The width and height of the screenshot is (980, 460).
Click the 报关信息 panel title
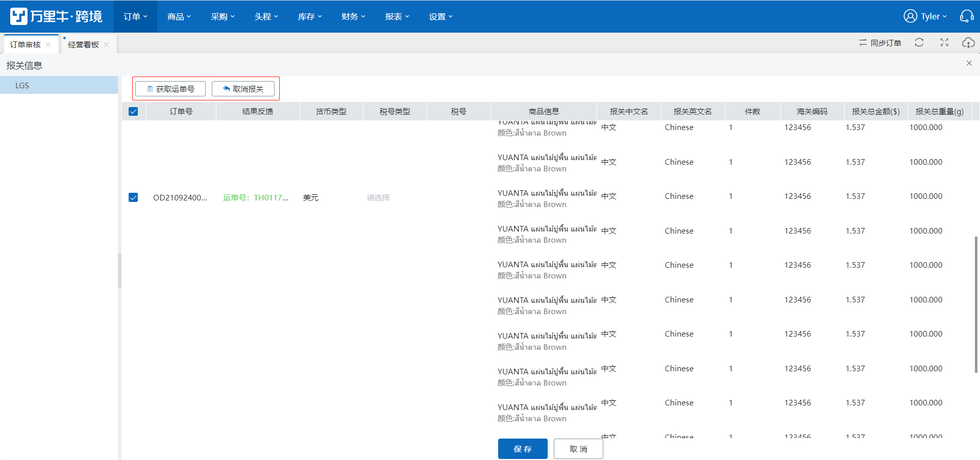pyautogui.click(x=24, y=65)
